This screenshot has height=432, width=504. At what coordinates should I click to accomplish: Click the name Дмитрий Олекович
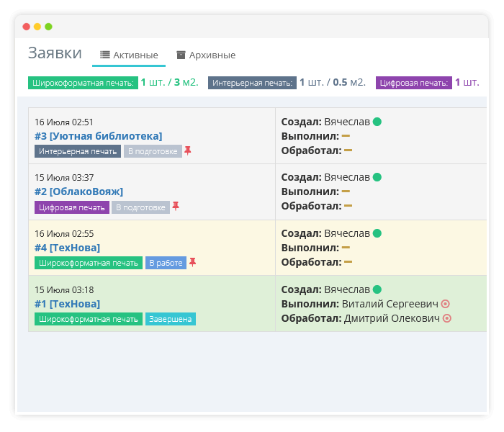pyautogui.click(x=392, y=318)
